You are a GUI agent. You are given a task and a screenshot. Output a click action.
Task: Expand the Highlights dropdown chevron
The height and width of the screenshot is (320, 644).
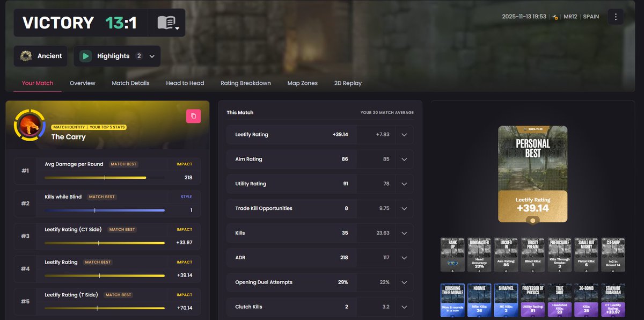point(152,56)
